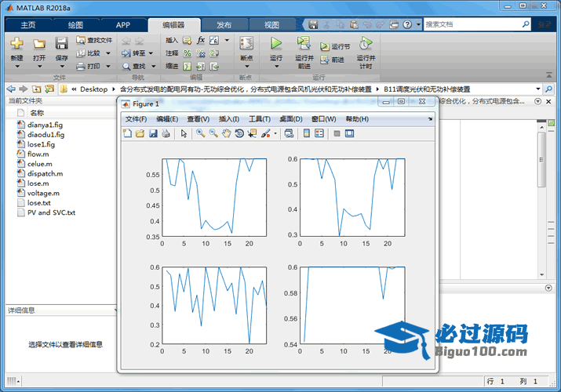Click the Find Files button
Image resolution: width=561 pixels, height=392 pixels.
point(94,40)
